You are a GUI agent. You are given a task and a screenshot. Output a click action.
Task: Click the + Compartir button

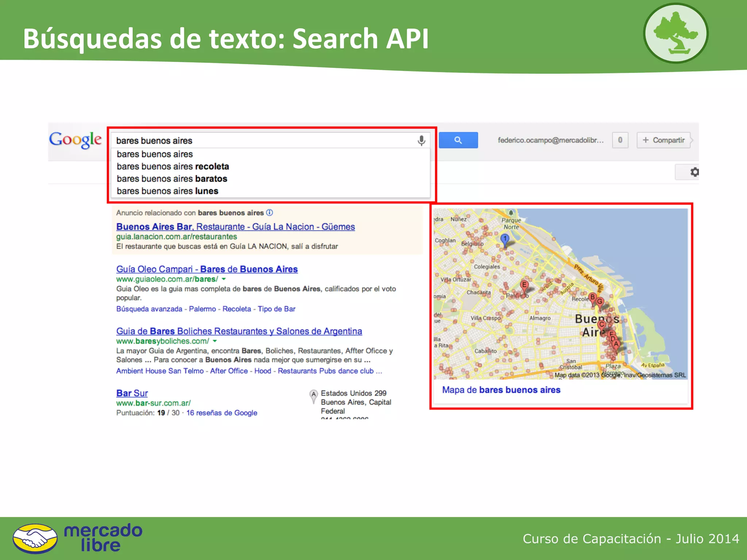click(664, 140)
